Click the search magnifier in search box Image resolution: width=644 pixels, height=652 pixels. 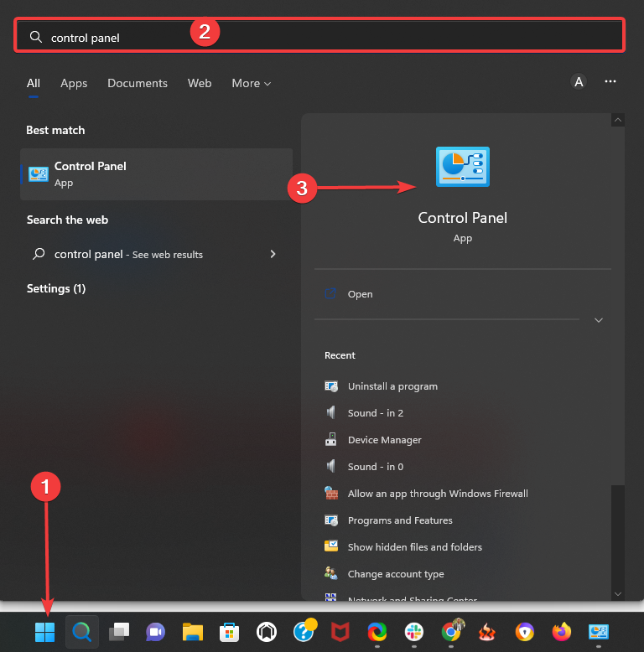click(x=36, y=37)
